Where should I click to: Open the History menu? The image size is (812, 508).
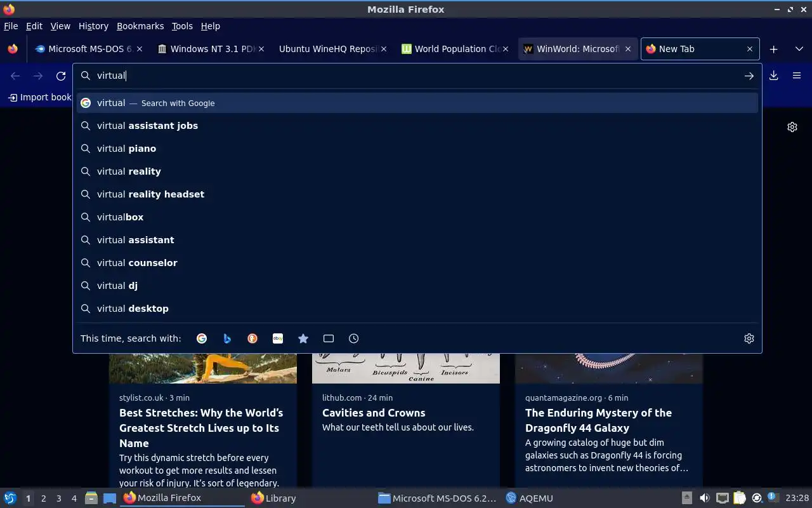coord(94,26)
